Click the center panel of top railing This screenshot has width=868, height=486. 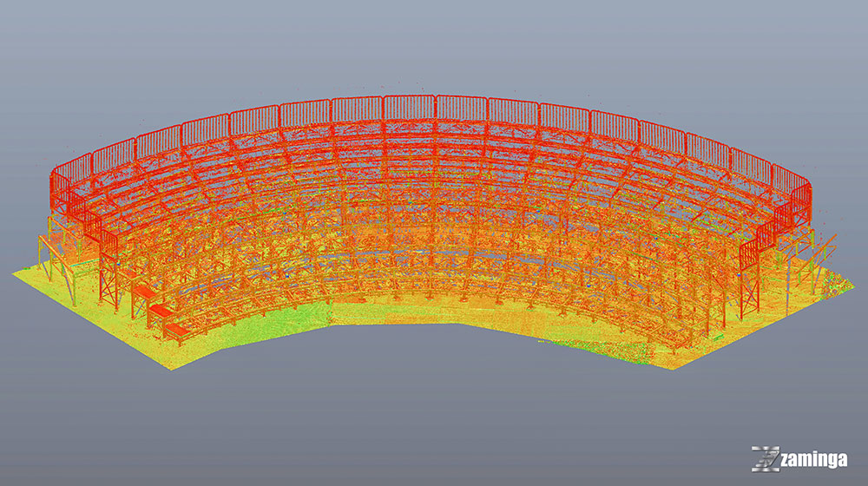(434, 108)
